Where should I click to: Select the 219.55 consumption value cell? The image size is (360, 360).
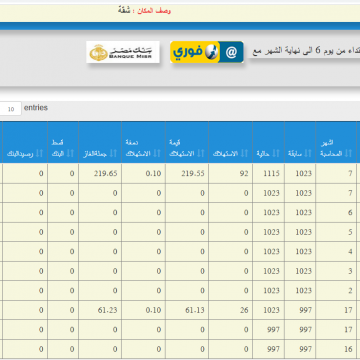187,173
